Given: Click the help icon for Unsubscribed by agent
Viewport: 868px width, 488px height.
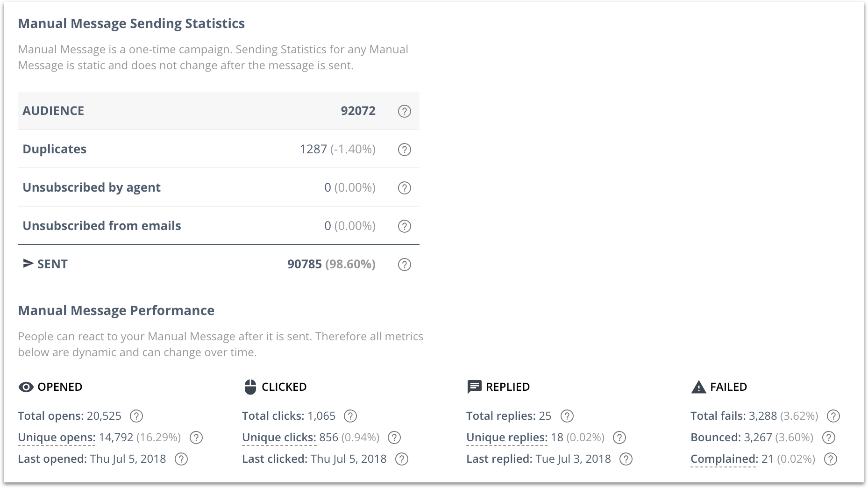Looking at the screenshot, I should 405,188.
